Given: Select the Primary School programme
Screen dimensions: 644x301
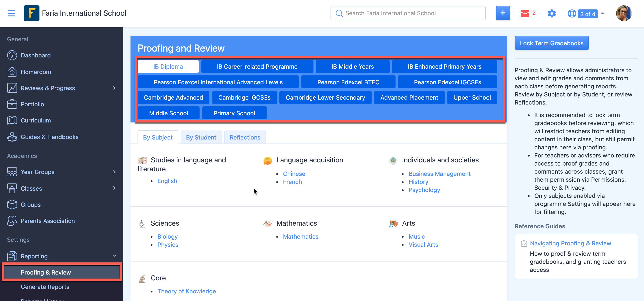Looking at the screenshot, I should tap(234, 113).
